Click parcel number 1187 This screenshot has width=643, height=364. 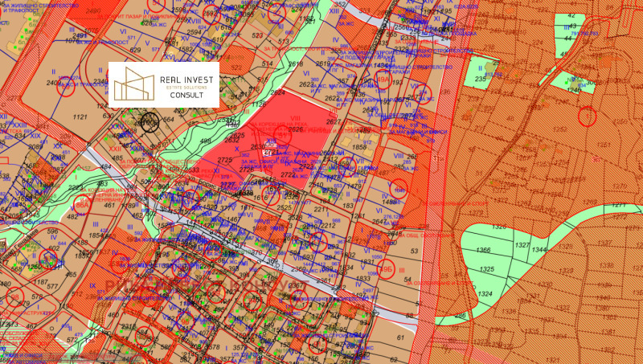(41, 282)
